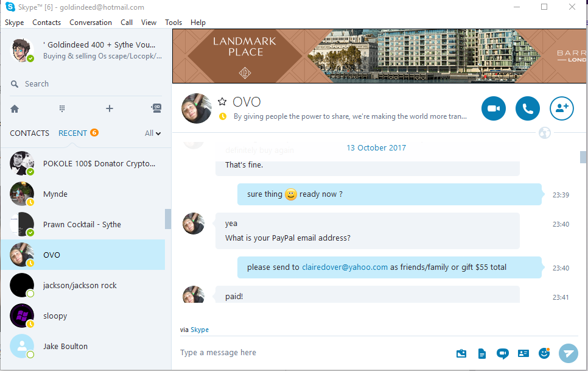Click your mood message 'Buying & selling Os scape'
Image resolution: width=588 pixels, height=371 pixels.
click(102, 56)
